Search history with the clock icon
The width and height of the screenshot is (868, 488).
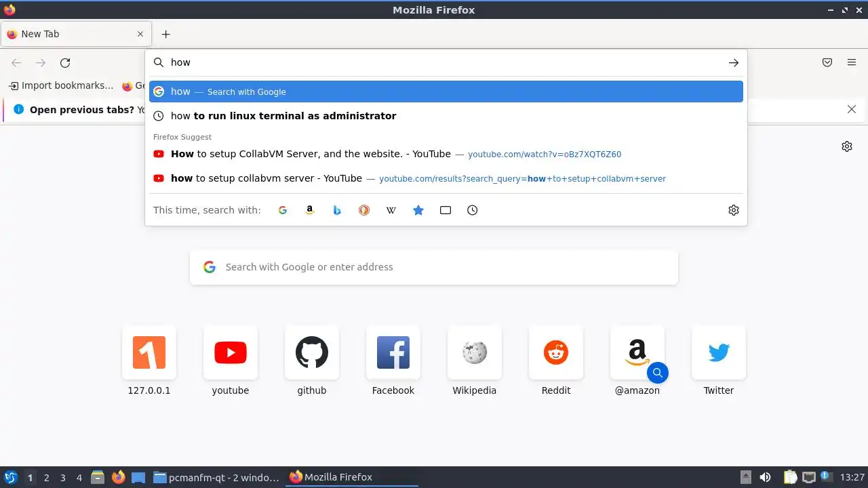473,210
